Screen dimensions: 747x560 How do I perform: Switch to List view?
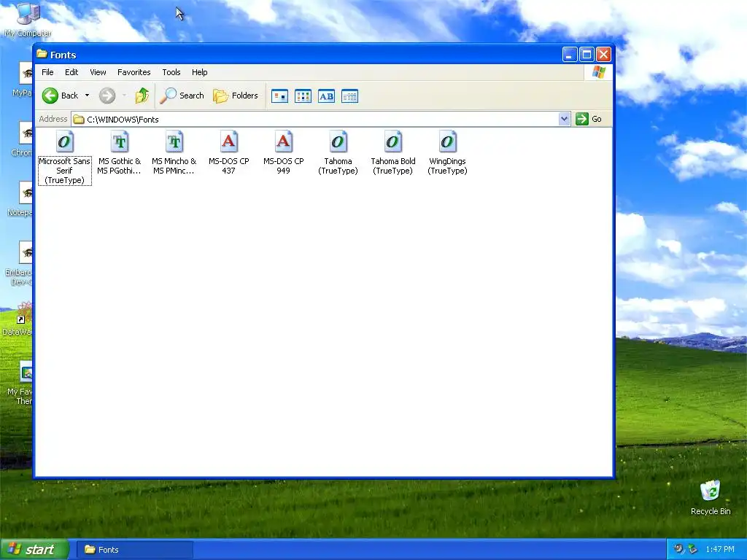click(x=303, y=96)
